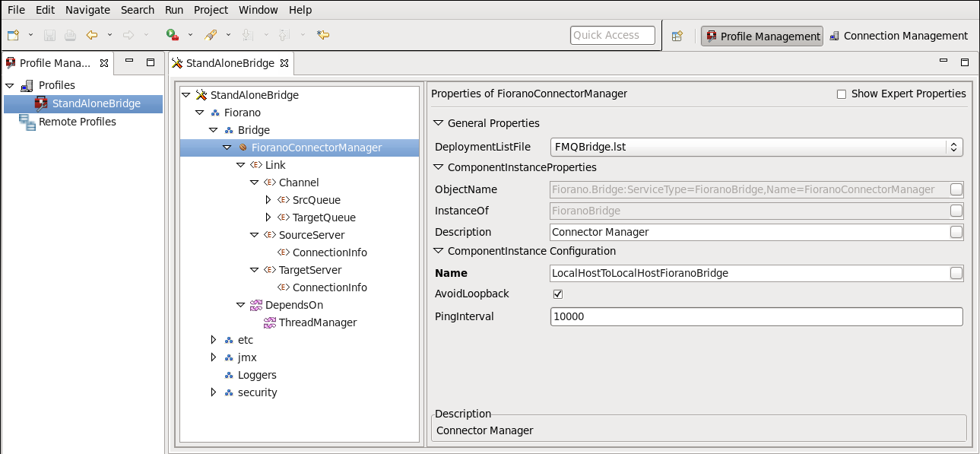Viewport: 980px width, 454px height.
Task: Collapse the Link tree node
Action: (x=241, y=165)
